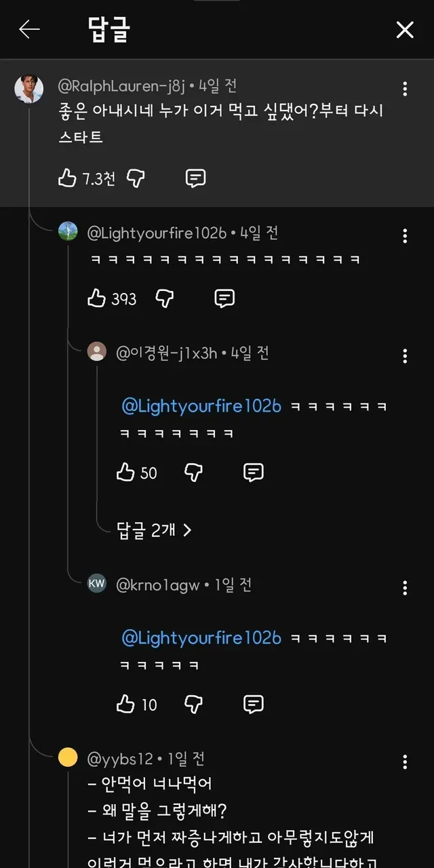Like the @이경원-j1x3h reply
The height and width of the screenshot is (868, 434).
point(126,473)
